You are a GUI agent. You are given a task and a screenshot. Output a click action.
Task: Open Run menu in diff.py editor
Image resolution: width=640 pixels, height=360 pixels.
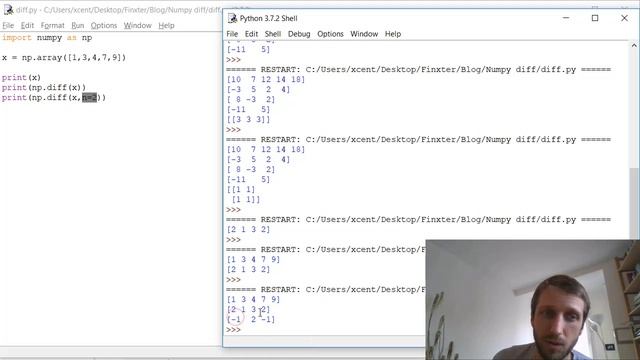point(78,25)
